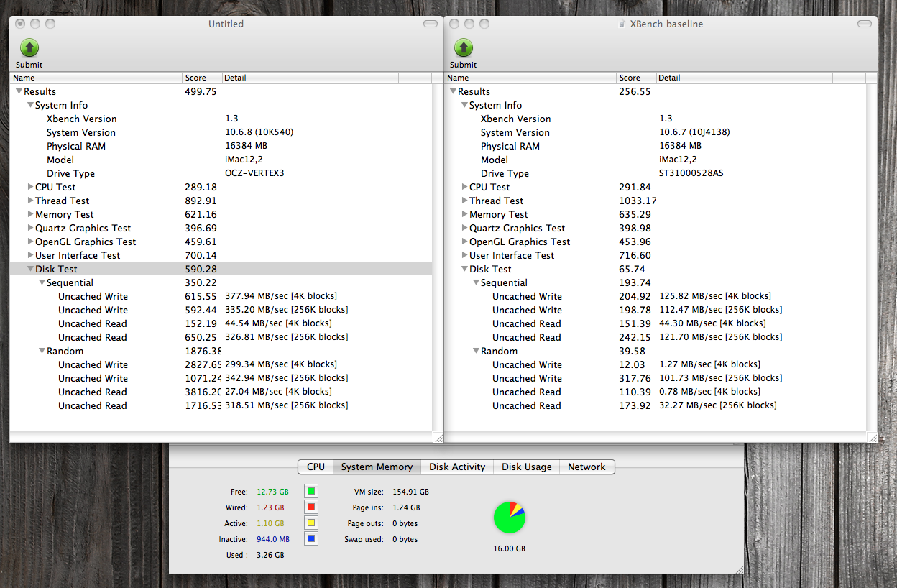Click resize grip of Untitled window
The height and width of the screenshot is (588, 897).
[438, 437]
